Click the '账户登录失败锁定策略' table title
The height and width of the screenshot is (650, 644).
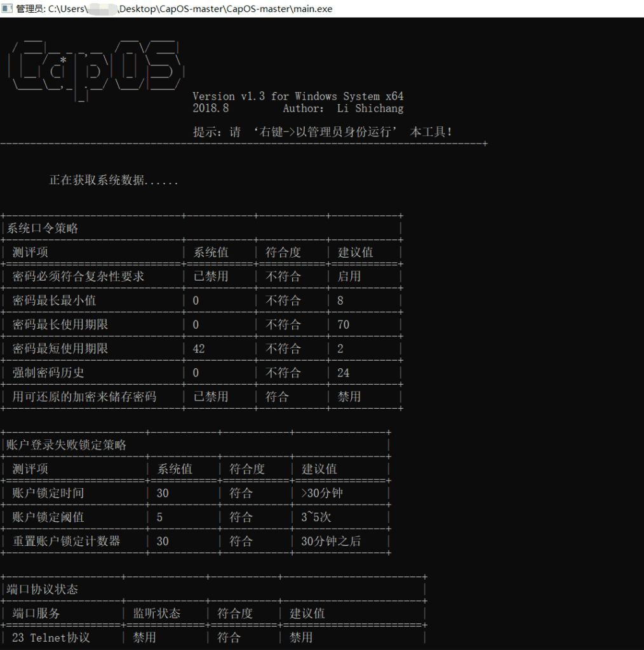pos(66,445)
